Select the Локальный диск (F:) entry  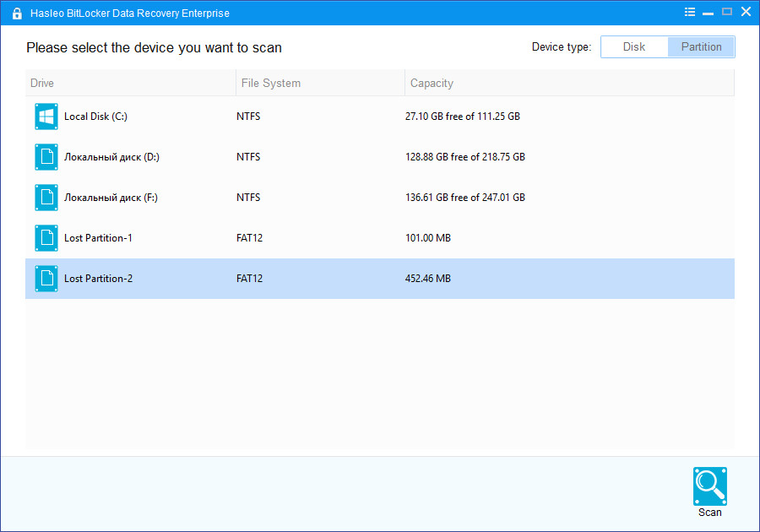[x=380, y=198]
